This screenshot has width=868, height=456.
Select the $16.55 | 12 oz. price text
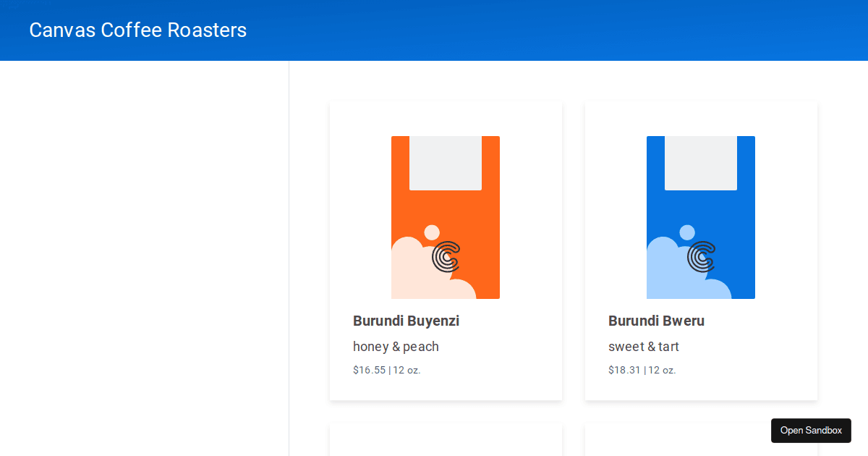tap(386, 370)
